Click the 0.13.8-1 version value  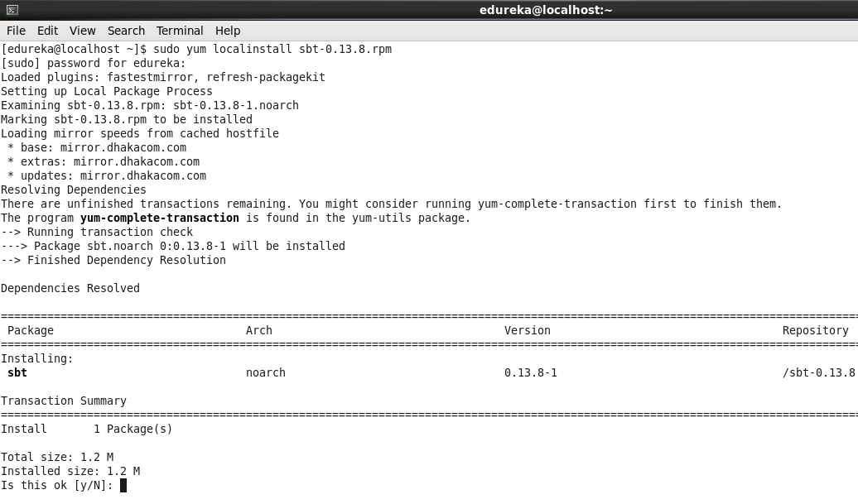(x=530, y=372)
